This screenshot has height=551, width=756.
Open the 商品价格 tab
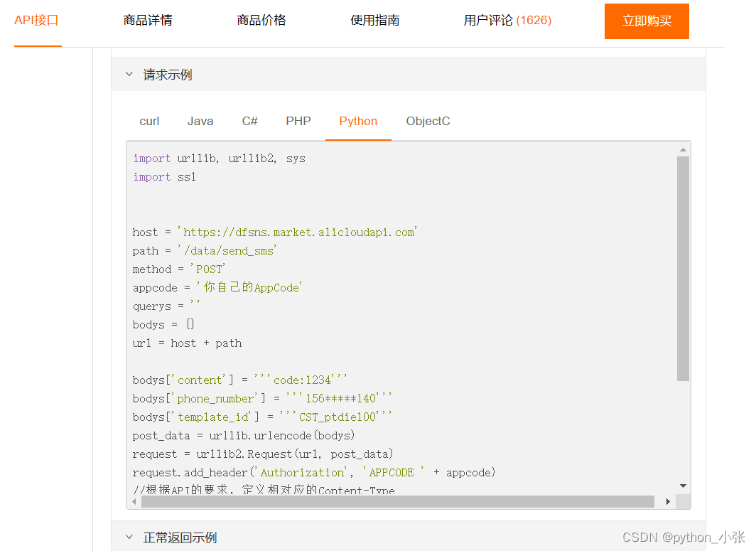261,21
